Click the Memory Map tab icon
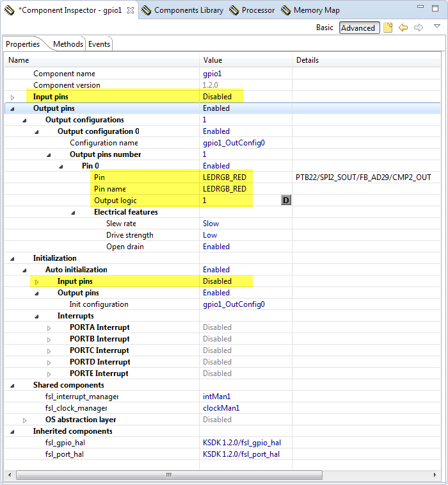 [286, 10]
